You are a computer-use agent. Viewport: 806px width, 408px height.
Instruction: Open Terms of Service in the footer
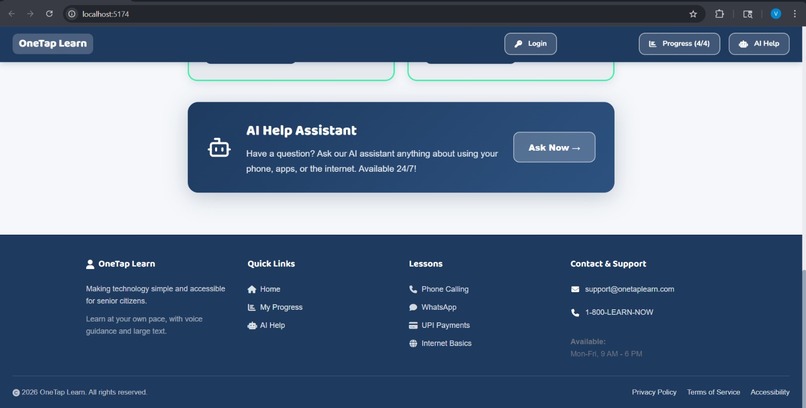point(713,392)
